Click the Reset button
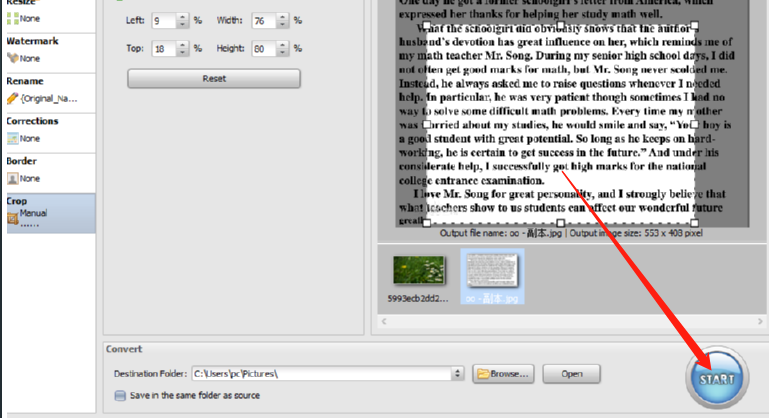Viewport: 770px width, 418px height. point(214,79)
